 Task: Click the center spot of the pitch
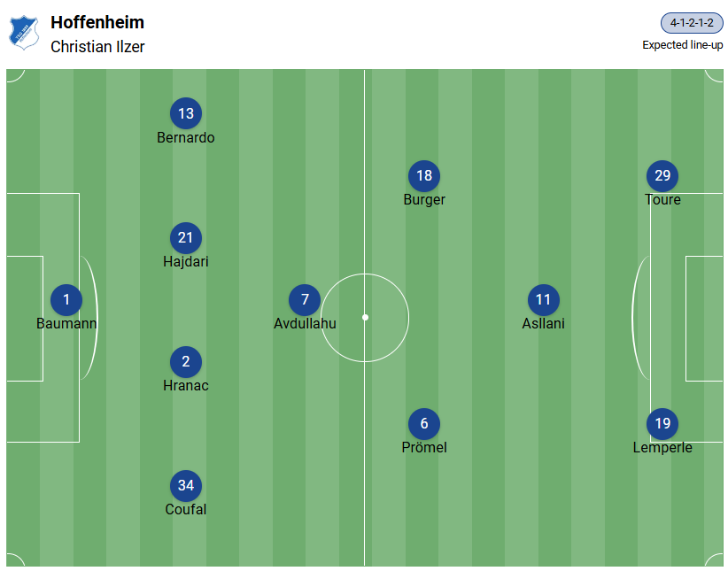pos(365,317)
